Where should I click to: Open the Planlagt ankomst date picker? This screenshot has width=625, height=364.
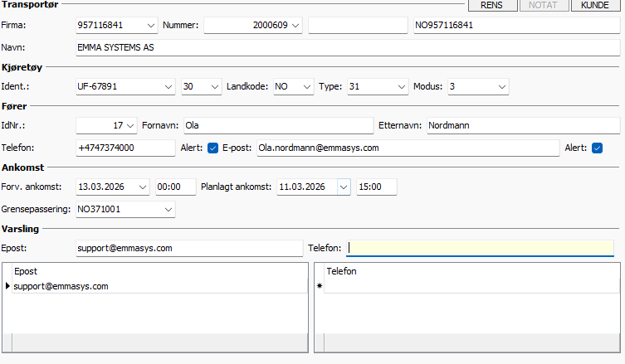coord(344,187)
